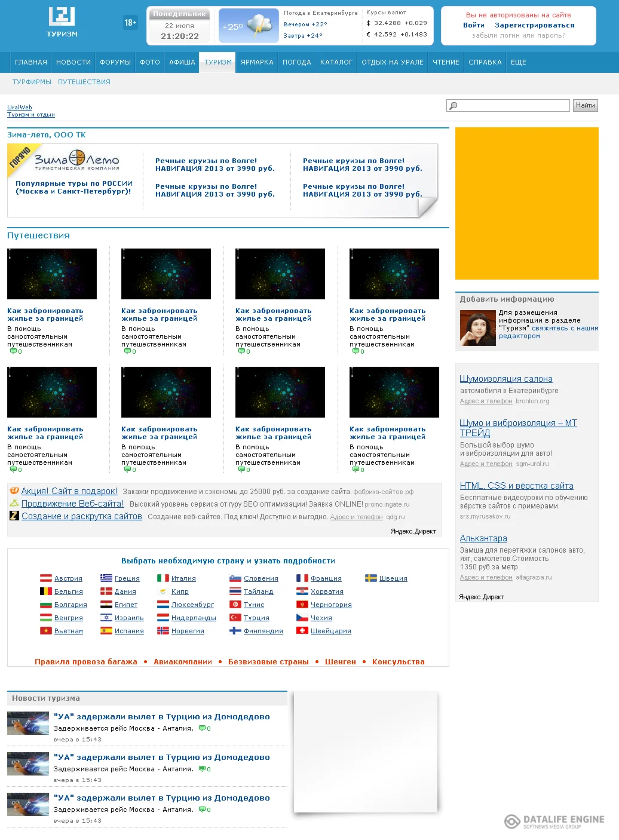Open the editor's photo in Добавить информацию
Screen dimensions: 619x840
[478, 329]
